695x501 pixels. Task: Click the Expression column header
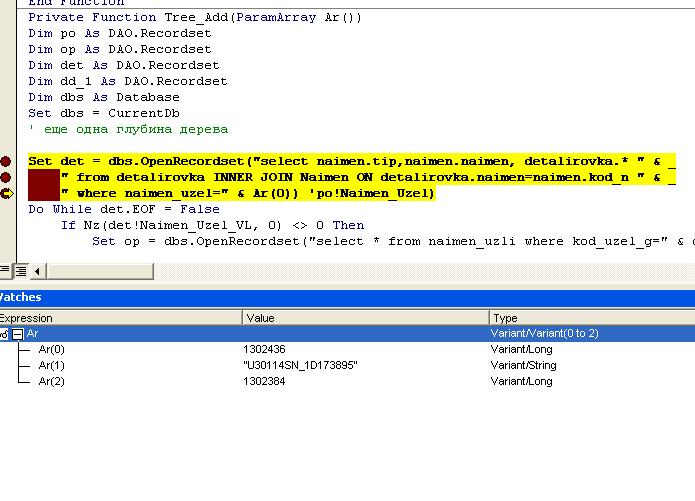[x=121, y=318]
